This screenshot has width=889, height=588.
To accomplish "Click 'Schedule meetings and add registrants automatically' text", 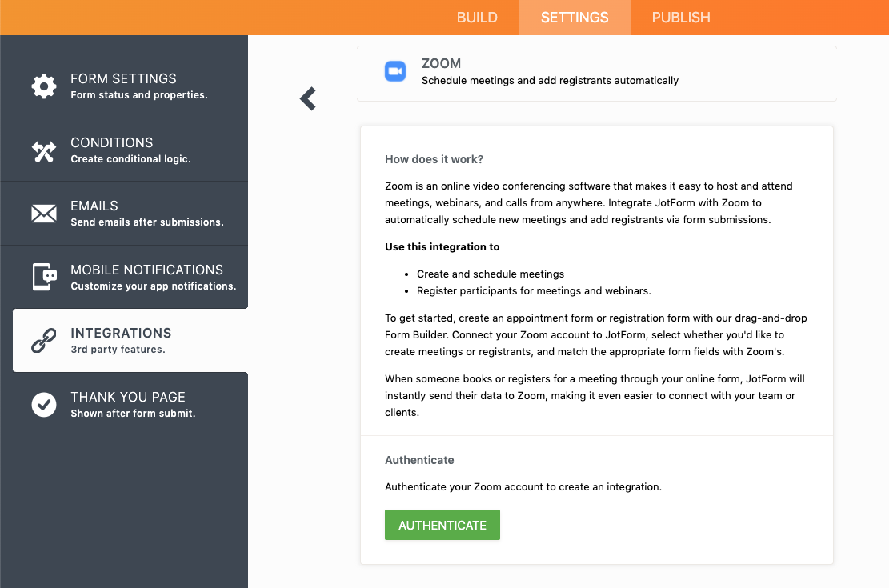I will tap(550, 81).
